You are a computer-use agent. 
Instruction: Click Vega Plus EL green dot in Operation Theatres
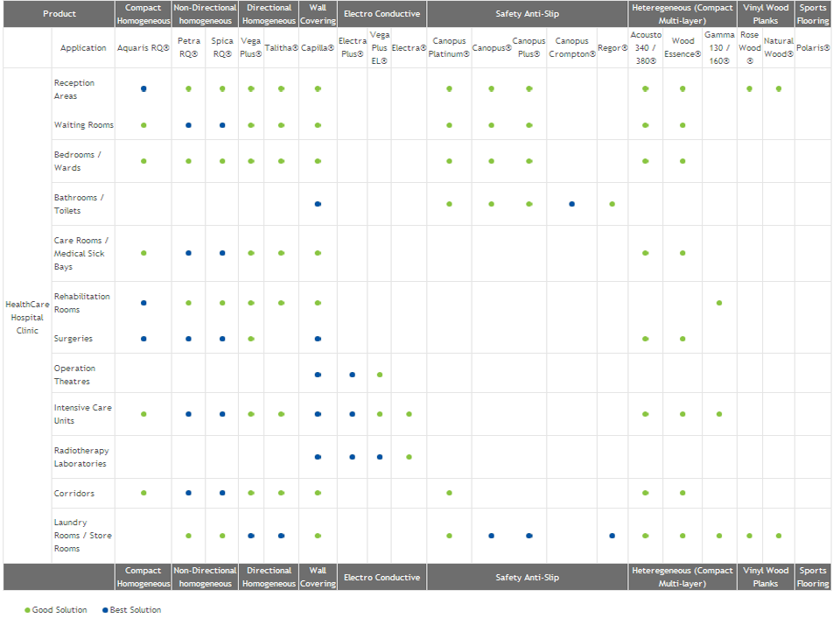[x=380, y=375]
